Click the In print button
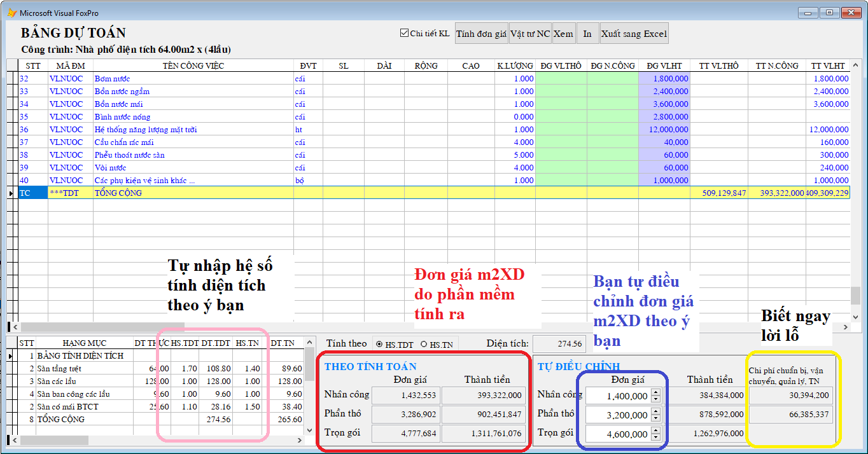 point(587,34)
